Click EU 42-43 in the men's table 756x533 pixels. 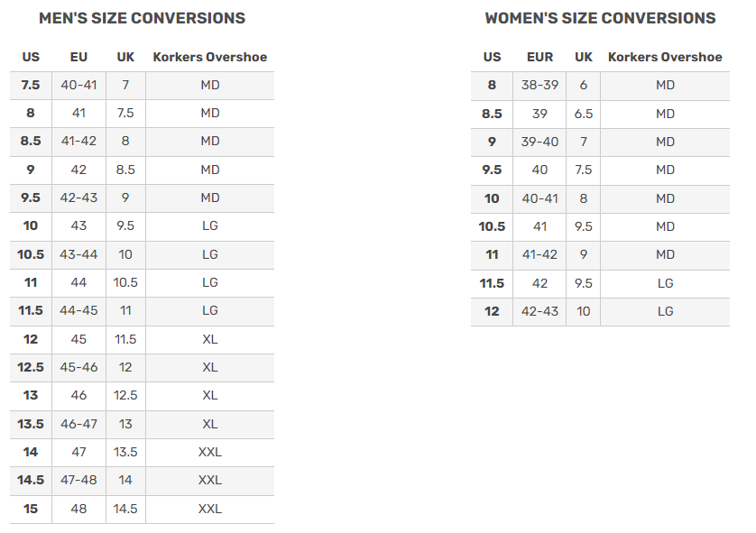(x=78, y=198)
